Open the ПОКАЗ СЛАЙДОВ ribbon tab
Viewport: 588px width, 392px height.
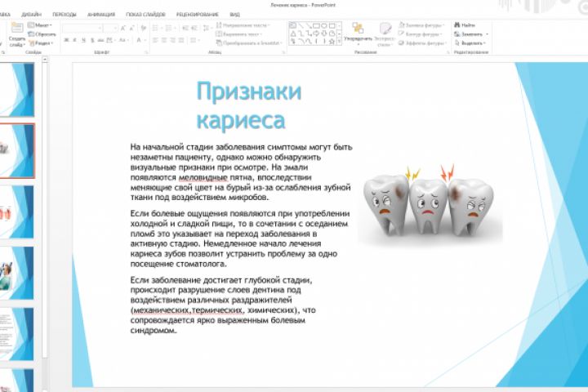(145, 14)
